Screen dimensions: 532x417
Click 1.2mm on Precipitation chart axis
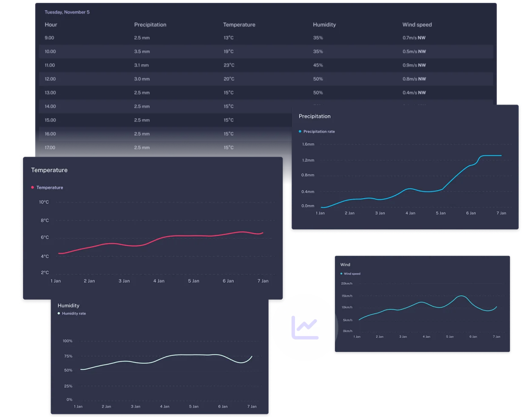point(308,160)
